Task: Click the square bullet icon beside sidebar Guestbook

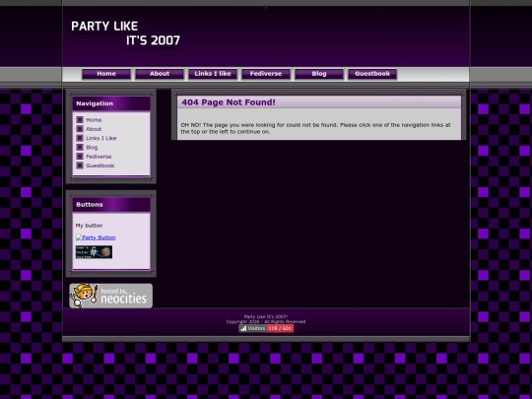Action: pos(80,166)
